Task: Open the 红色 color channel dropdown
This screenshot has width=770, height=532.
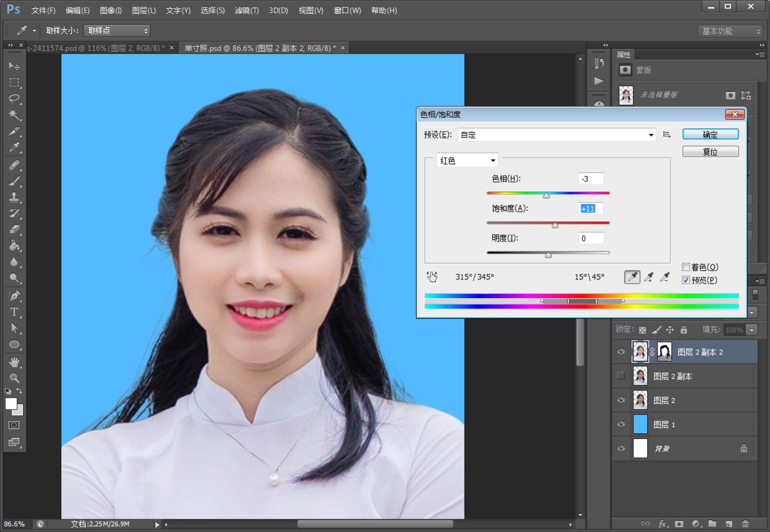Action: coord(468,161)
